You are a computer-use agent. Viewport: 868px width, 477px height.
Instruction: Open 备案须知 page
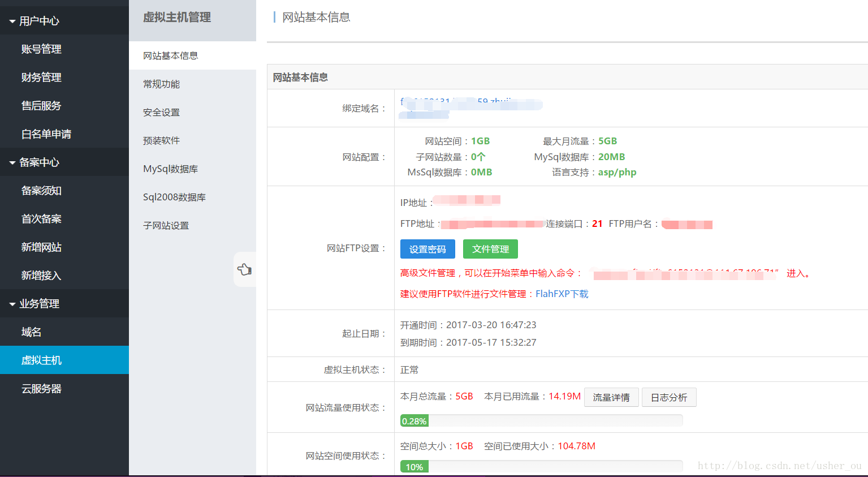(x=41, y=191)
